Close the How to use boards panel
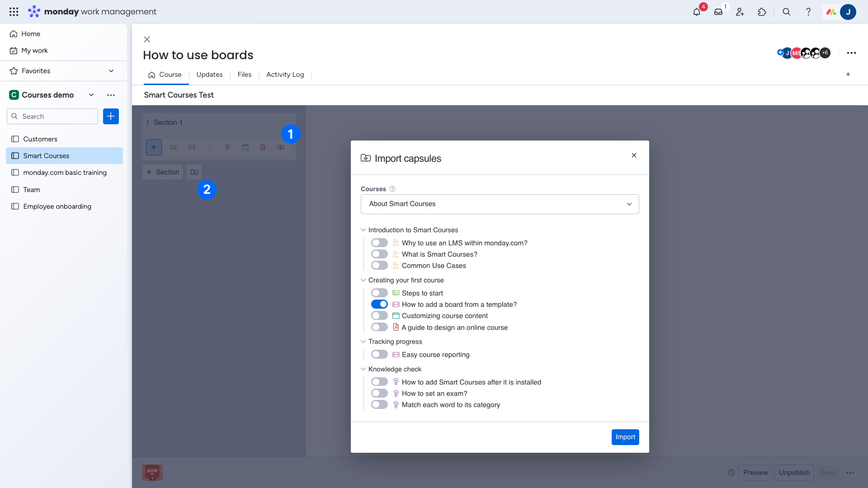868x488 pixels. (147, 39)
